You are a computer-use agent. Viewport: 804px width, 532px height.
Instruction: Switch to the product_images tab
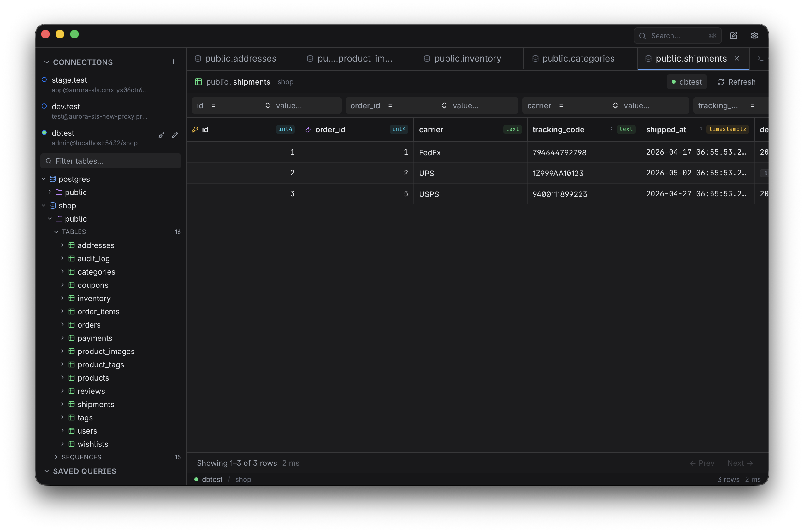pos(358,59)
